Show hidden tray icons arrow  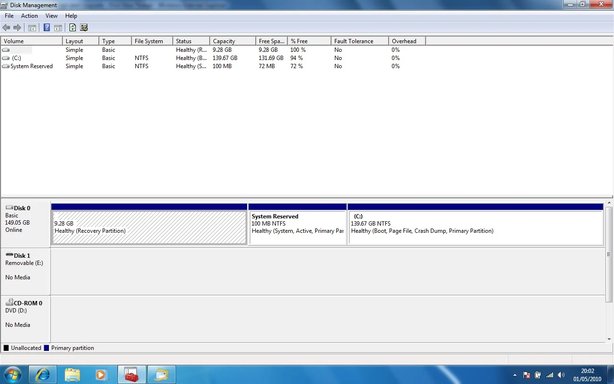[x=515, y=375]
